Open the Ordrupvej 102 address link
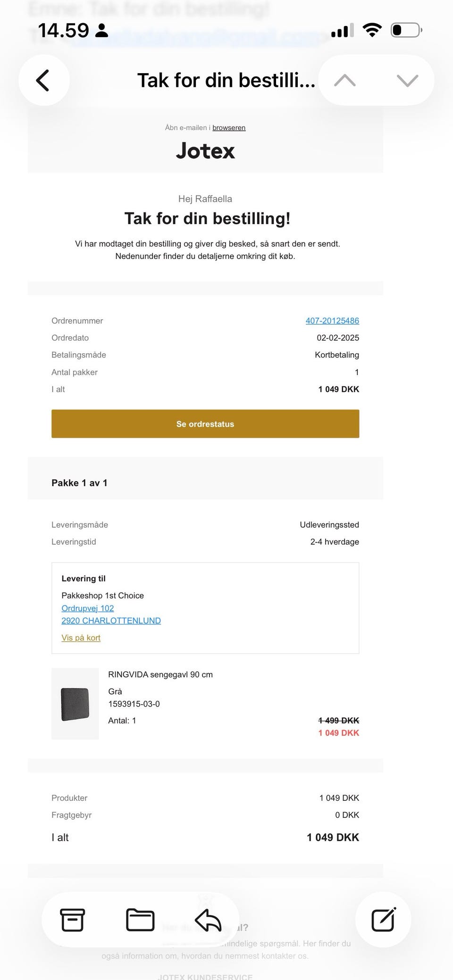The image size is (453, 980). coord(87,608)
